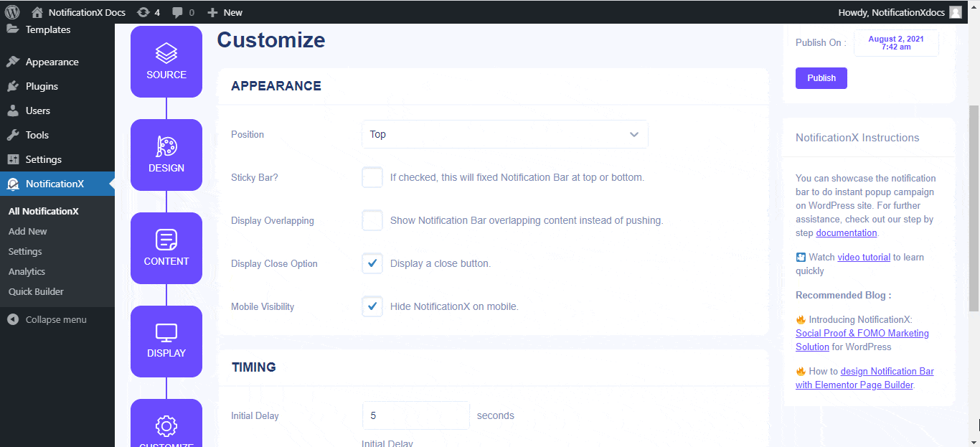Click the Display Close Option label
This screenshot has height=447, width=980.
point(274,263)
